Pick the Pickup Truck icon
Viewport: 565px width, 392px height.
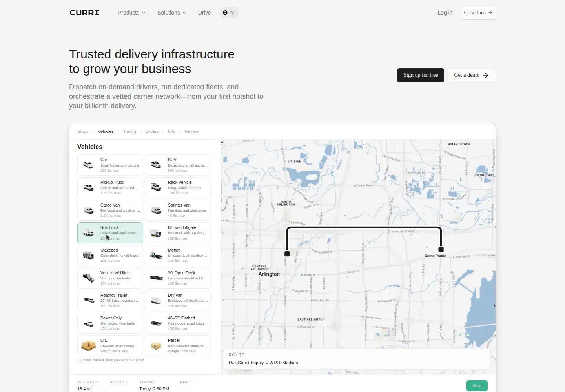[x=89, y=187]
